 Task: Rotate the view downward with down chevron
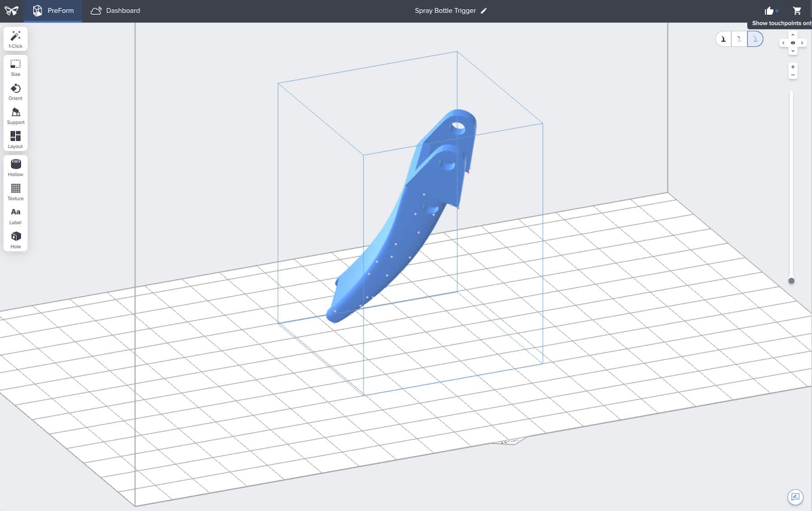pyautogui.click(x=793, y=51)
